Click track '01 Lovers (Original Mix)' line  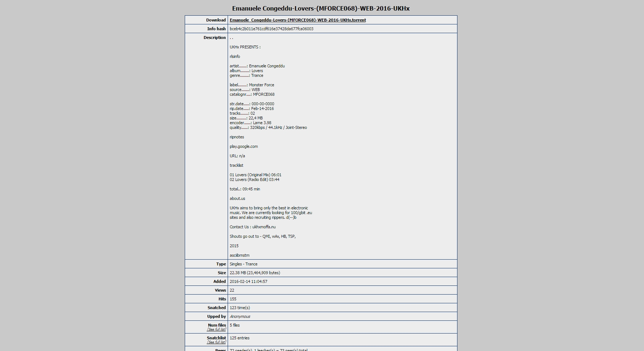tap(255, 175)
